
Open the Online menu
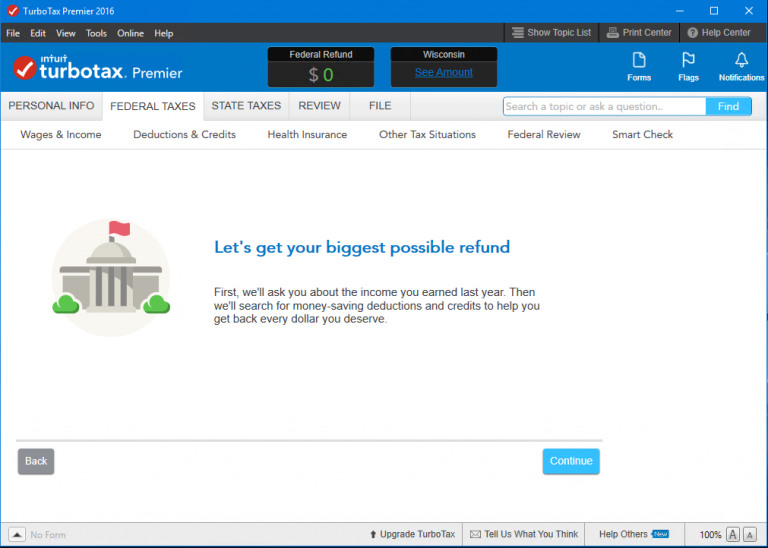coord(130,33)
